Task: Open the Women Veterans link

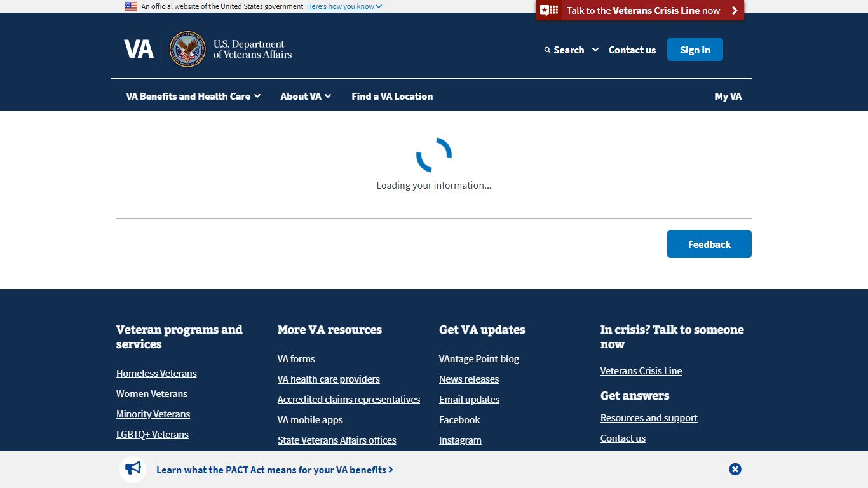Action: click(152, 394)
